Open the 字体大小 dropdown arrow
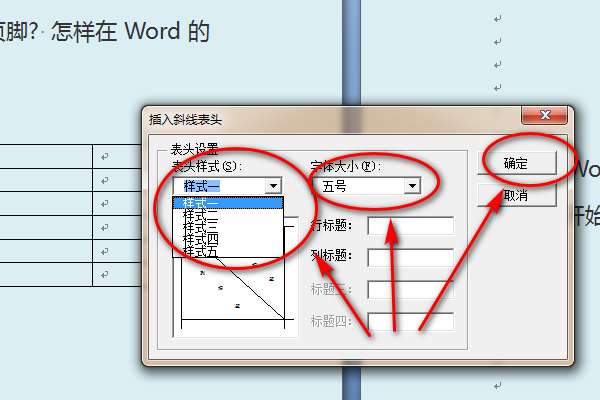 412,186
